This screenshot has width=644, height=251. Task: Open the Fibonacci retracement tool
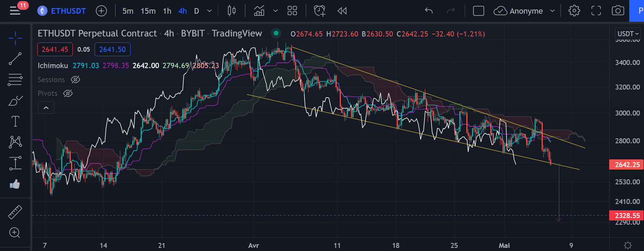point(15,80)
